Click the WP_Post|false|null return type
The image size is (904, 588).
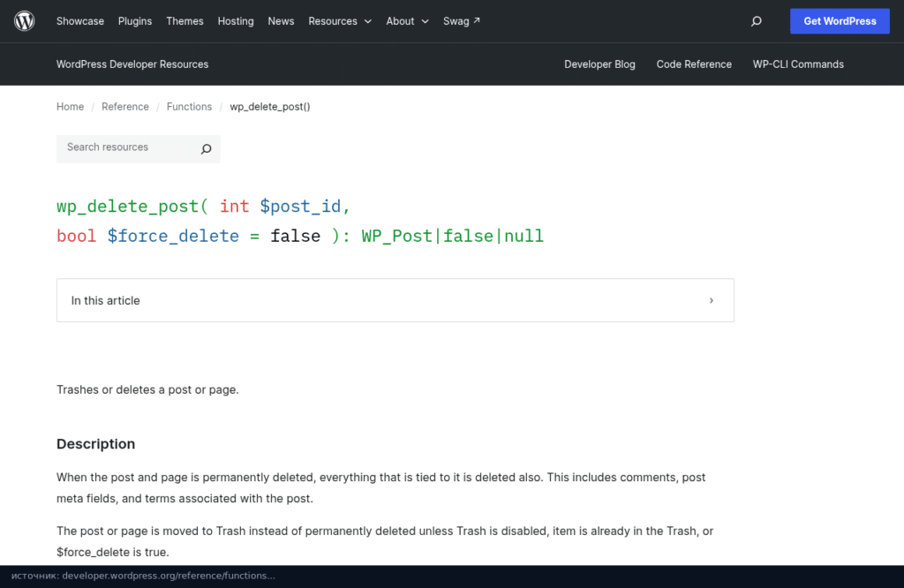453,236
